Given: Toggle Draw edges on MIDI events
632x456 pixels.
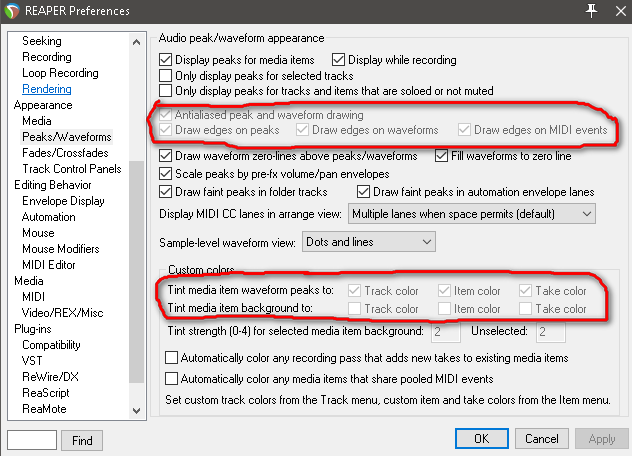Looking at the screenshot, I should pyautogui.click(x=464, y=130).
